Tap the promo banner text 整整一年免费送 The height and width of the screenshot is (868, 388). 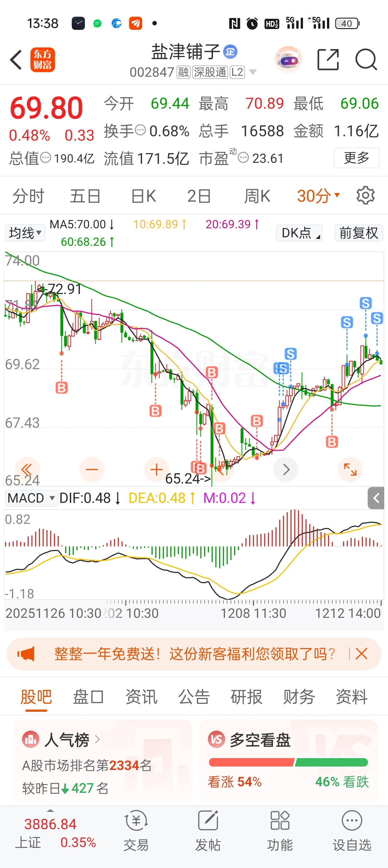195,654
